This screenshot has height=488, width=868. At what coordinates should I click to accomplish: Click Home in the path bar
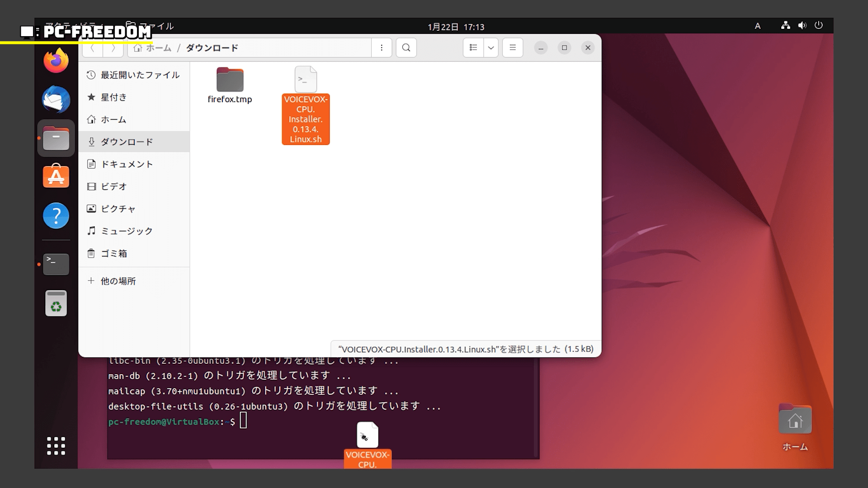154,48
